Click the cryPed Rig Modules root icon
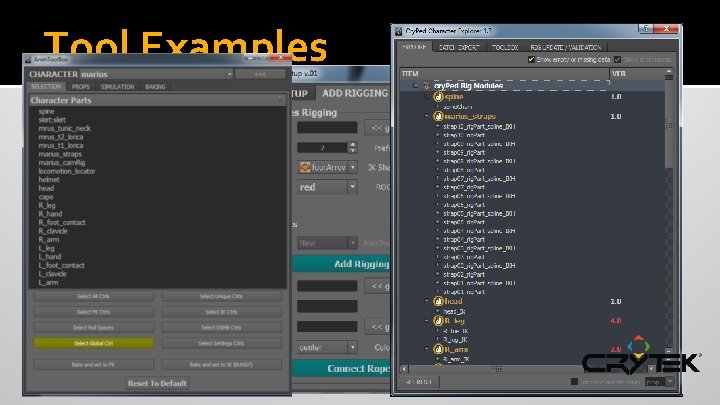Viewport: 720px width, 405px height. (427, 86)
